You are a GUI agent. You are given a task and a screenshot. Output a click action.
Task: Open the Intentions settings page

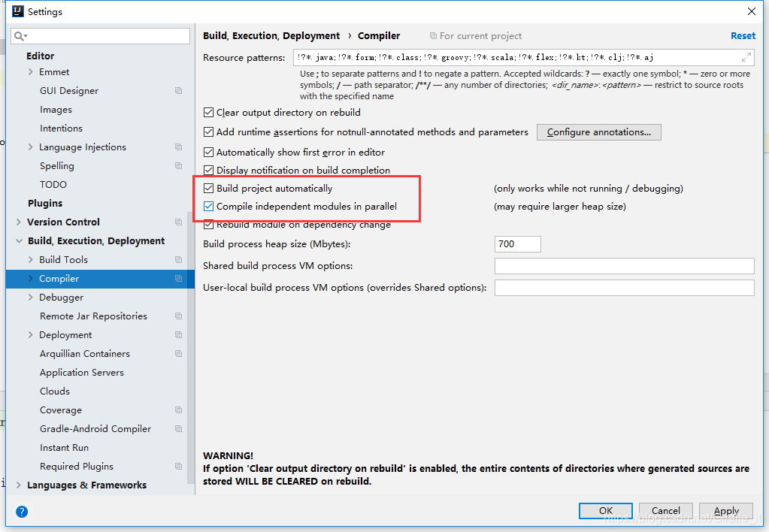click(x=62, y=128)
